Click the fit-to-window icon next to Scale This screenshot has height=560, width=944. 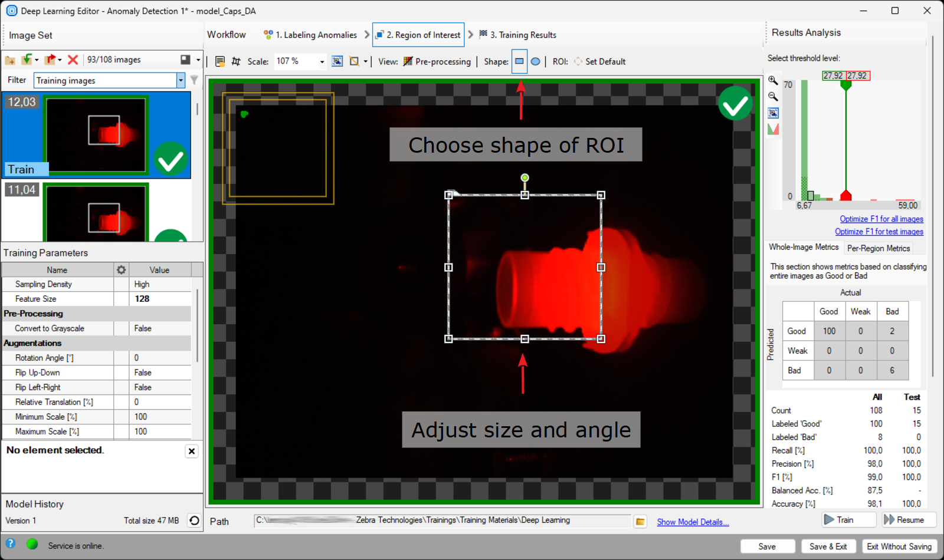(337, 61)
